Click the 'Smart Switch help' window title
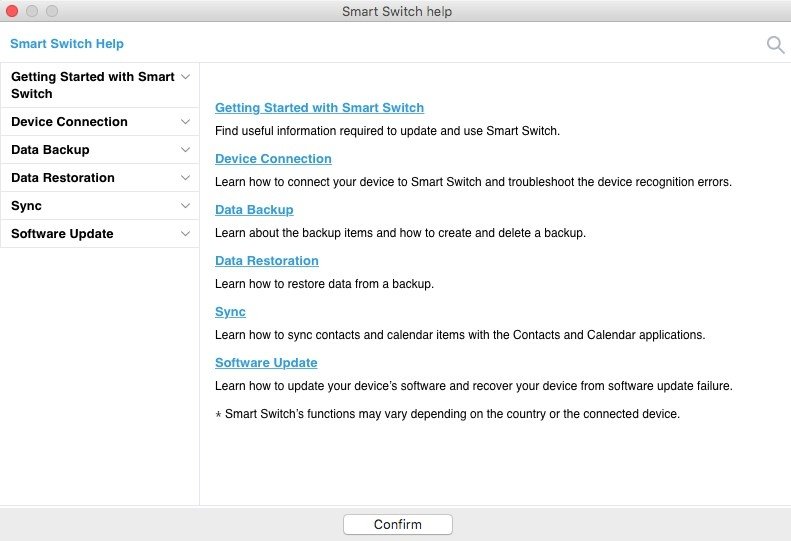This screenshot has width=791, height=541. point(397,11)
